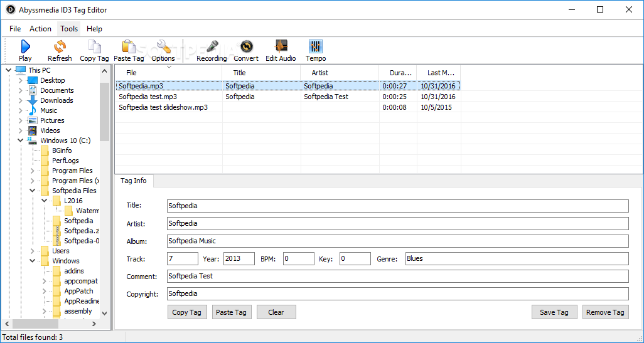Click the Artist input field

coord(397,224)
